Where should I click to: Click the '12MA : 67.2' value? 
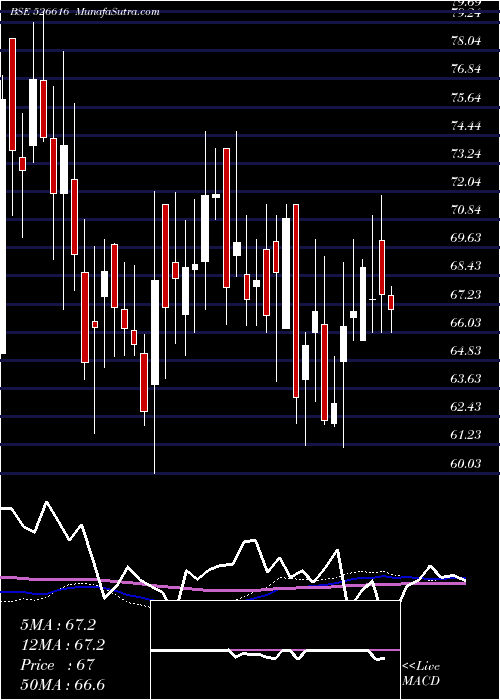click(x=62, y=645)
